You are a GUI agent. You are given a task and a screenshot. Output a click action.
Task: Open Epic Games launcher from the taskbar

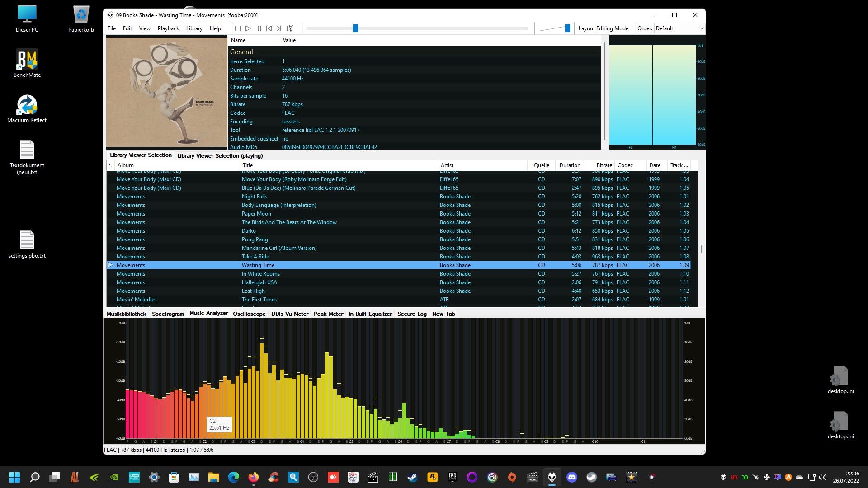pyautogui.click(x=452, y=477)
